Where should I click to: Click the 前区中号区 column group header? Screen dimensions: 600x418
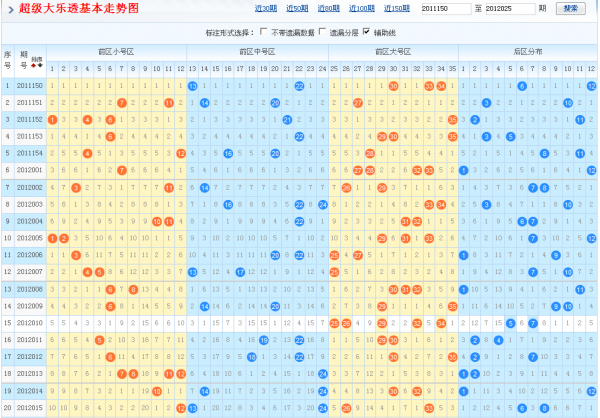pyautogui.click(x=258, y=52)
